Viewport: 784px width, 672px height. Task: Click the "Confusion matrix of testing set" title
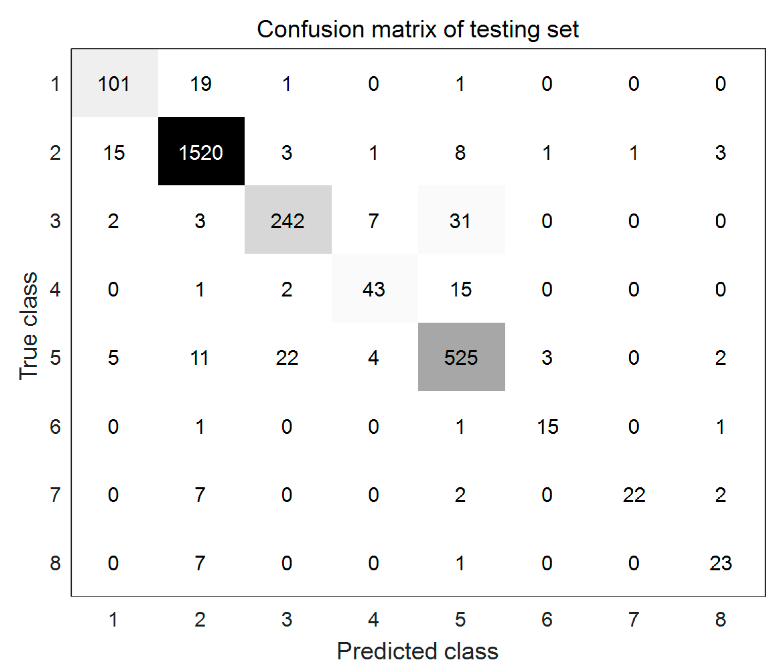click(417, 29)
